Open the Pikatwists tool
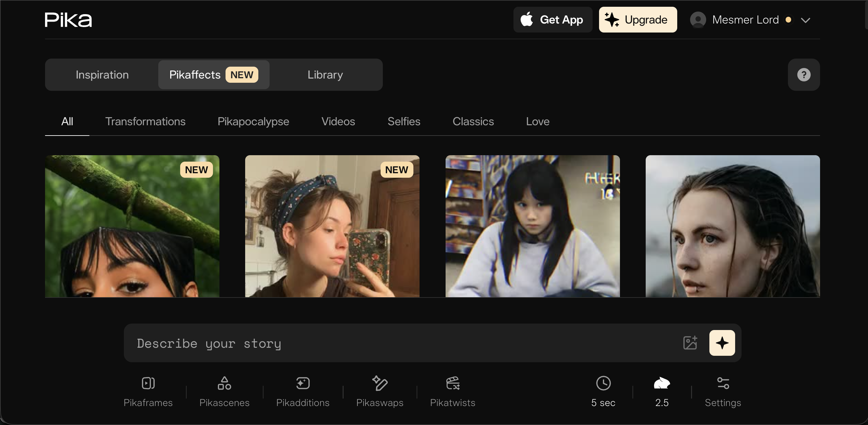Image resolution: width=868 pixels, height=425 pixels. tap(453, 391)
